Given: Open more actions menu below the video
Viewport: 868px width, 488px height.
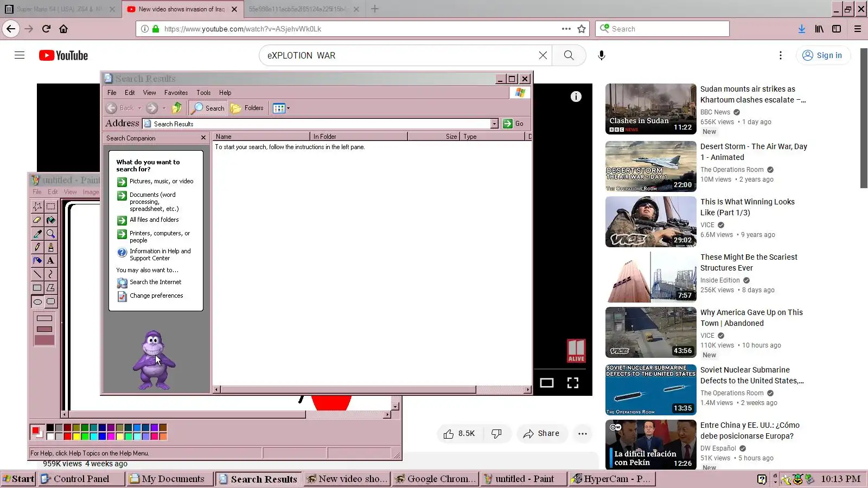Looking at the screenshot, I should 583,434.
